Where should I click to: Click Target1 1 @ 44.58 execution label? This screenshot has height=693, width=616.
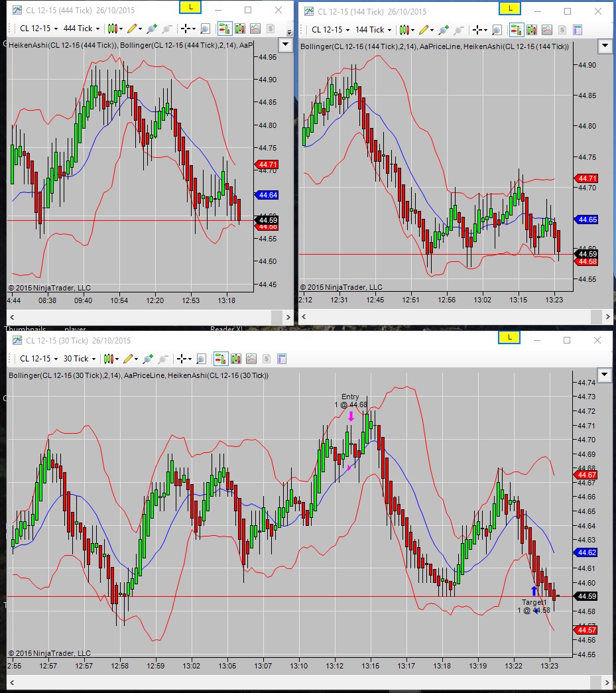[534, 606]
